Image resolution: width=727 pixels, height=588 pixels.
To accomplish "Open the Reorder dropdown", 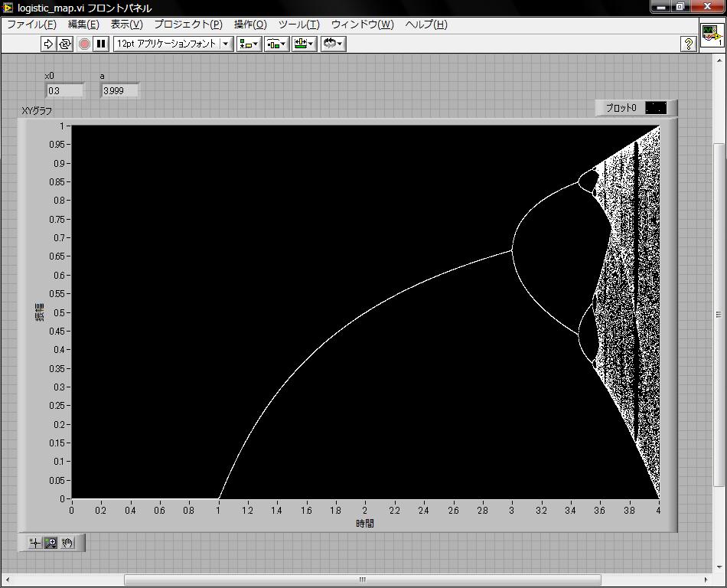I will 333,44.
